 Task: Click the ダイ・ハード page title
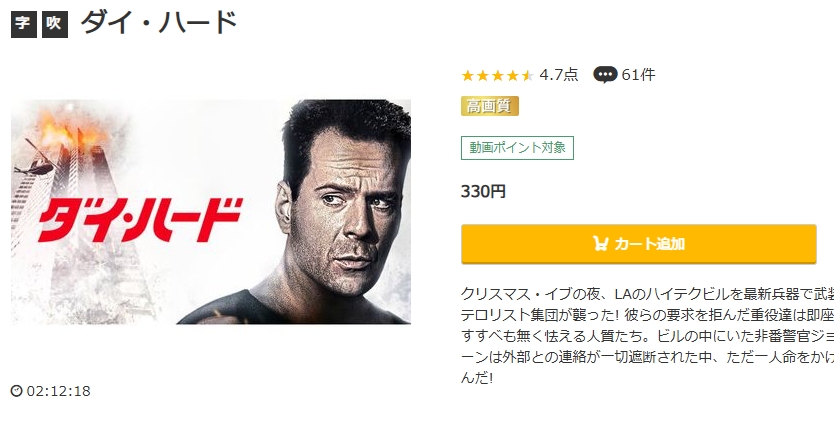[159, 23]
